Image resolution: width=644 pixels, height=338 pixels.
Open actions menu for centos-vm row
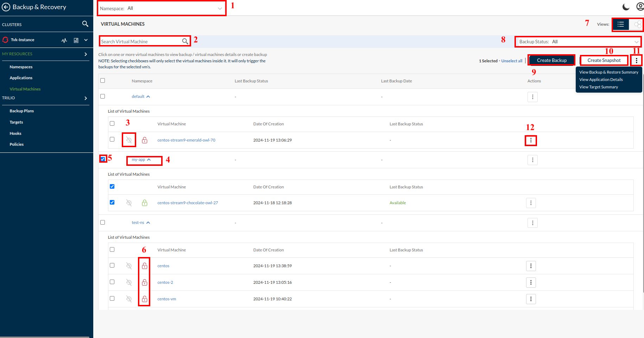click(531, 299)
